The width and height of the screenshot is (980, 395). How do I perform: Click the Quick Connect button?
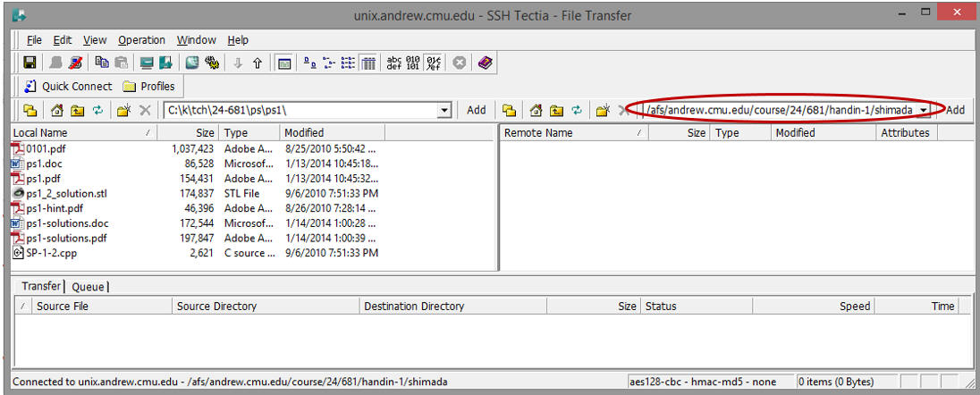[67, 87]
